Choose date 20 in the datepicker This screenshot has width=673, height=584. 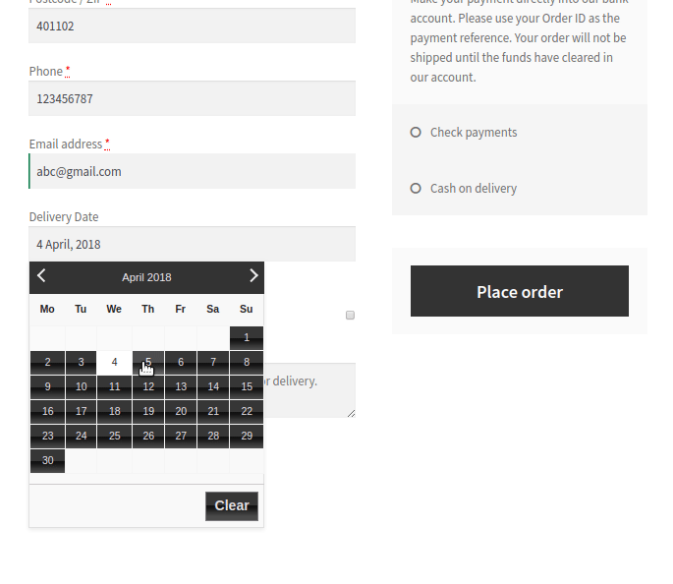pyautogui.click(x=181, y=412)
